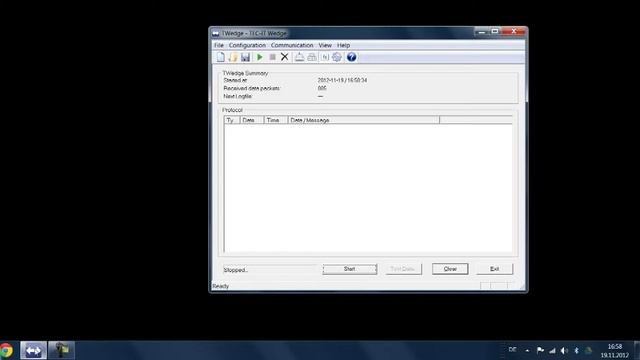Click the third taskbar application icon
The height and width of the screenshot is (360, 640).
(x=62, y=351)
